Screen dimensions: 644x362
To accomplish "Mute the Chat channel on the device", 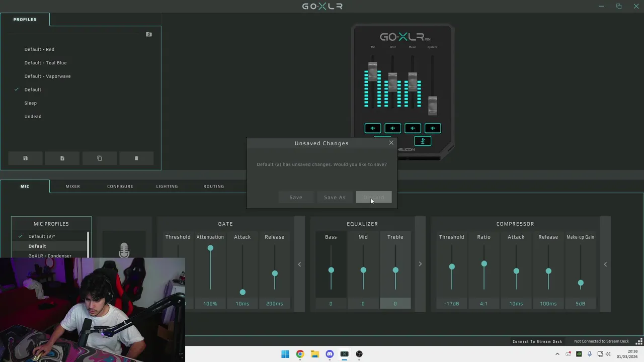I will (x=392, y=128).
